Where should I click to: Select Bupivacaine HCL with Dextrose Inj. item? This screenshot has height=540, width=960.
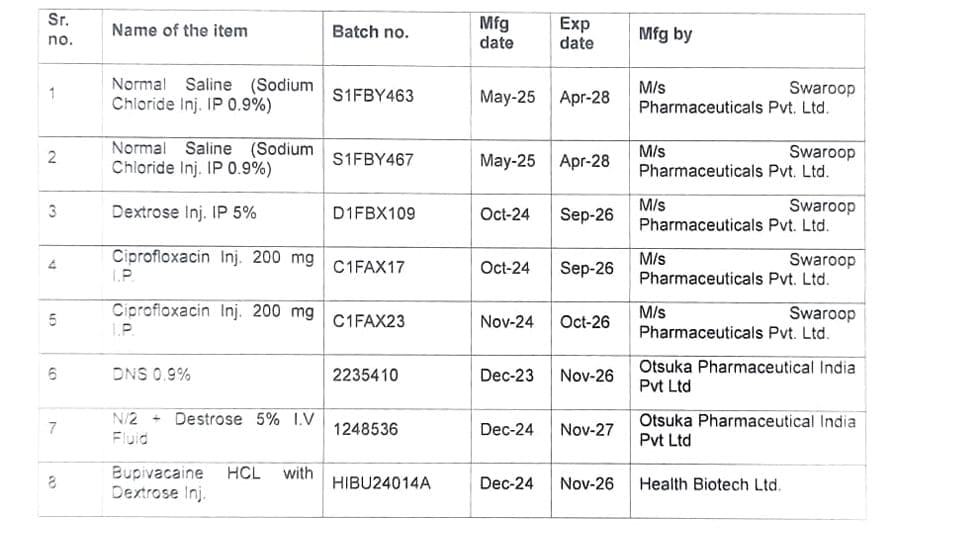click(211, 483)
